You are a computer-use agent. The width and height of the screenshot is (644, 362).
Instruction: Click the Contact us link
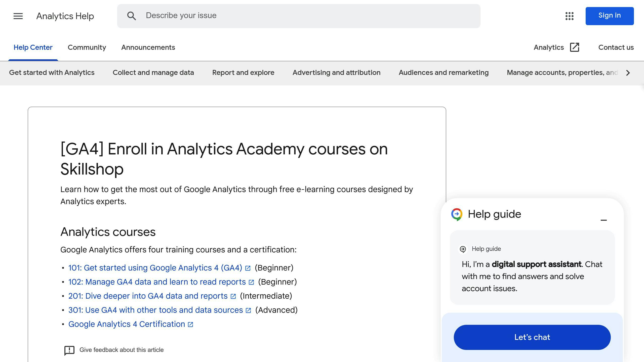(616, 47)
